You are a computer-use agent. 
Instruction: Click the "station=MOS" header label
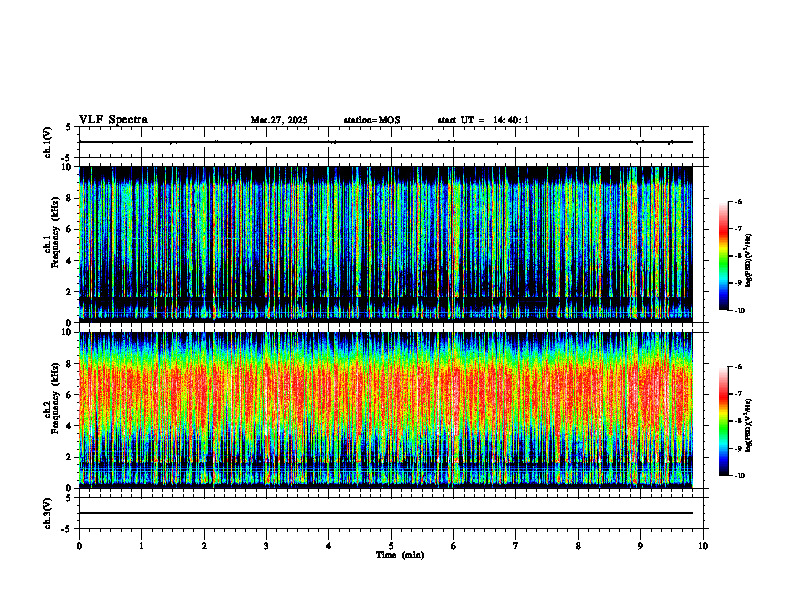(x=372, y=120)
